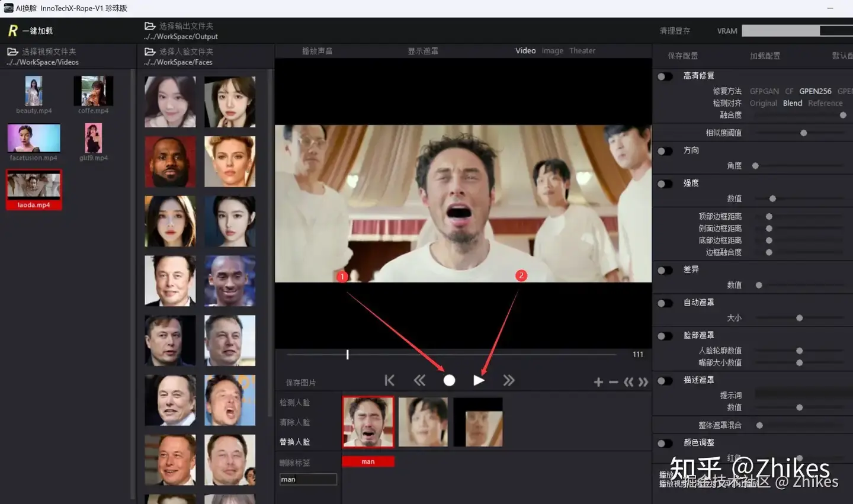Click the 'man' tag name input field

307,479
